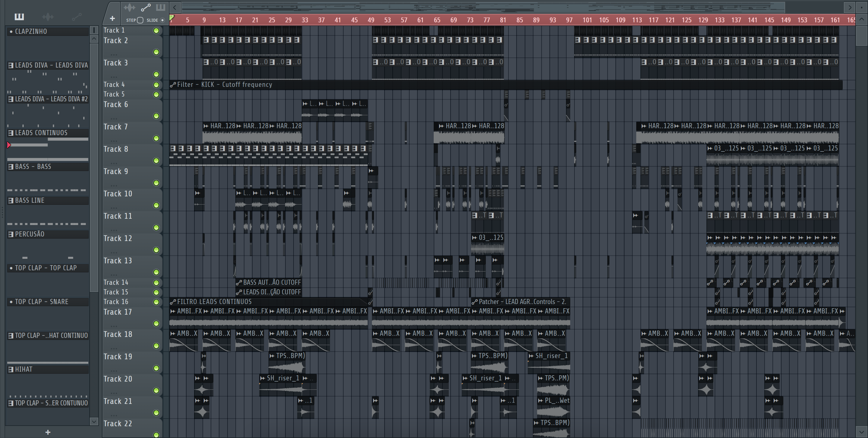
Task: Select the CLAPZINHO pattern
Action: click(48, 31)
